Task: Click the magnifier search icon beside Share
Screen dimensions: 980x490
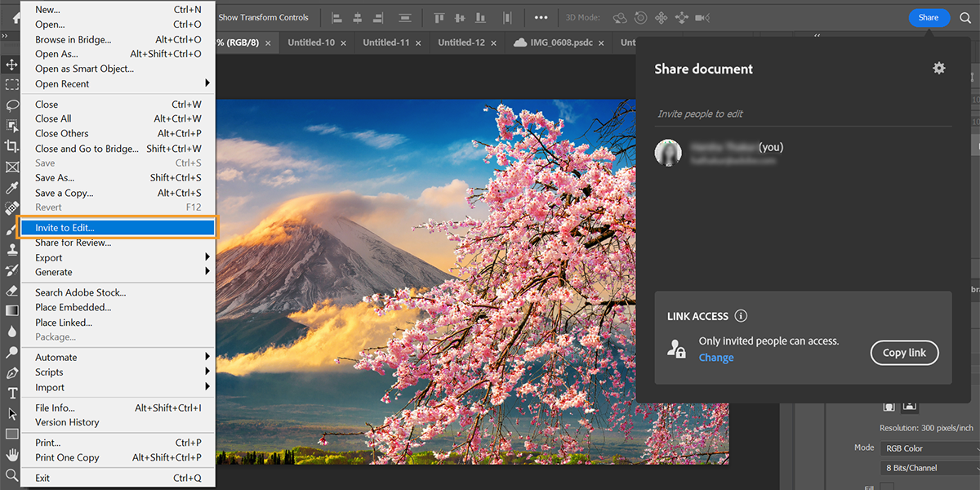Action: coord(965,17)
